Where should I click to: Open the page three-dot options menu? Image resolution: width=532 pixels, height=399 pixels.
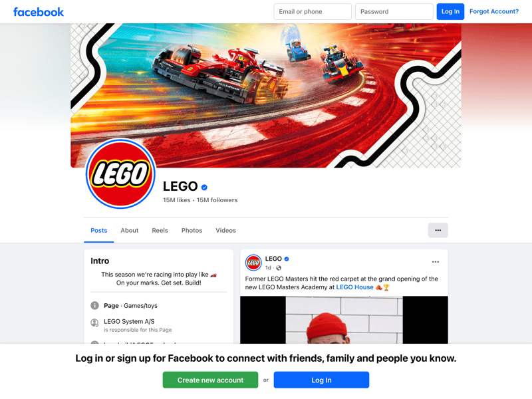[x=438, y=230]
